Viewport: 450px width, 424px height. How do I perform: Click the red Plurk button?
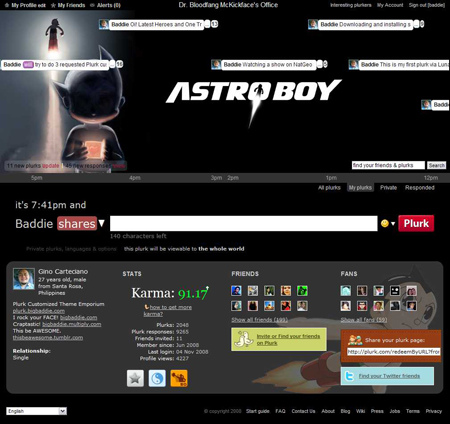(x=416, y=223)
